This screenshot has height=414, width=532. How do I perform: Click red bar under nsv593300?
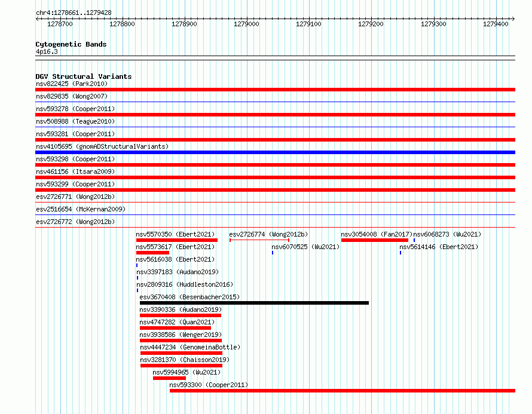pyautogui.click(x=343, y=391)
